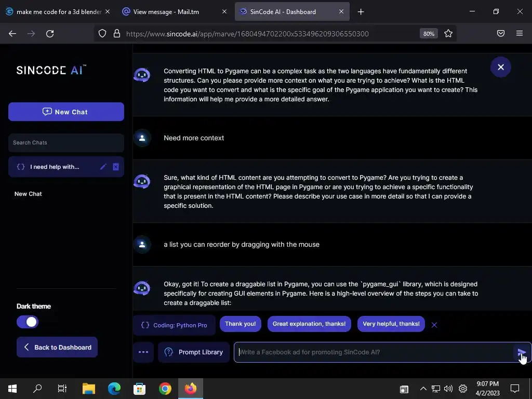Open the three-dots options menu
The image size is (532, 399).
[143, 352]
